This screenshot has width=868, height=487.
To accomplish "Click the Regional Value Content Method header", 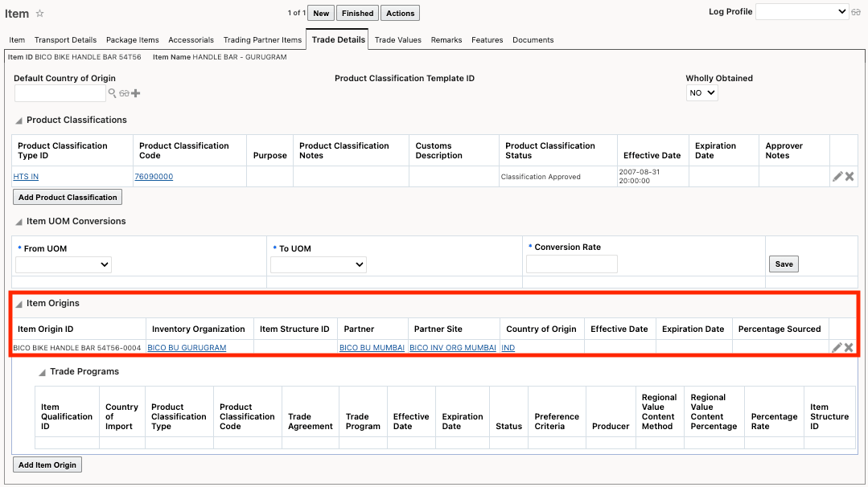I will [659, 411].
